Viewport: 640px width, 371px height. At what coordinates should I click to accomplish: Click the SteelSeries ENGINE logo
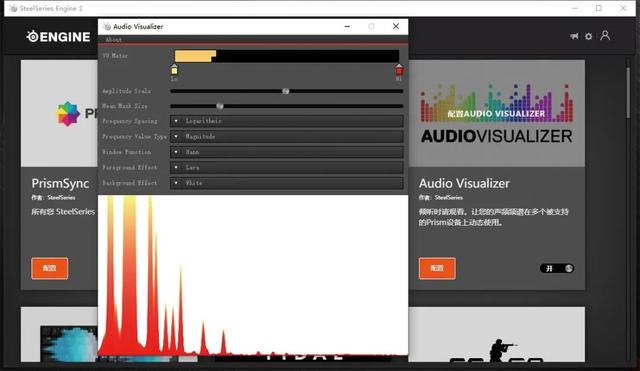(58, 37)
